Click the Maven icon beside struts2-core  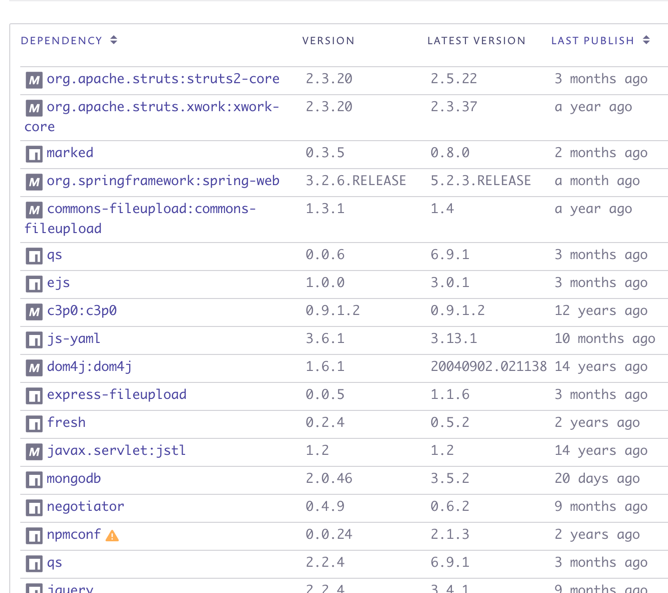click(34, 80)
